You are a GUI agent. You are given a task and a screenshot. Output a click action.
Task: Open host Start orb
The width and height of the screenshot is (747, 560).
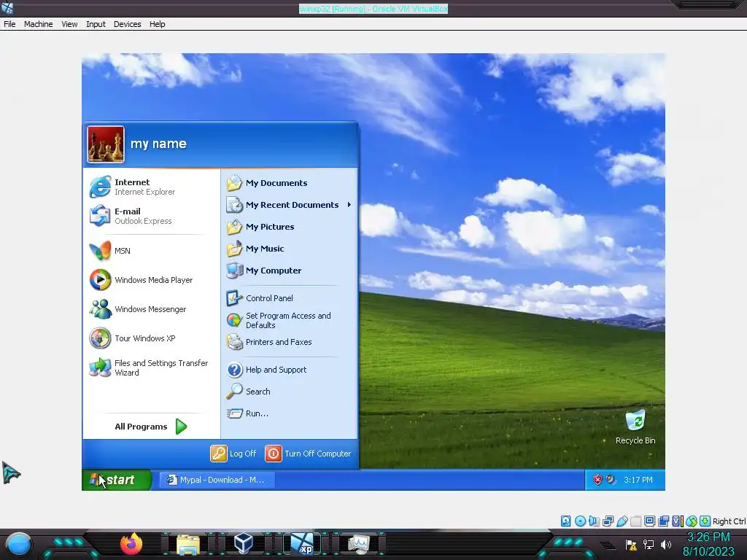pyautogui.click(x=19, y=545)
